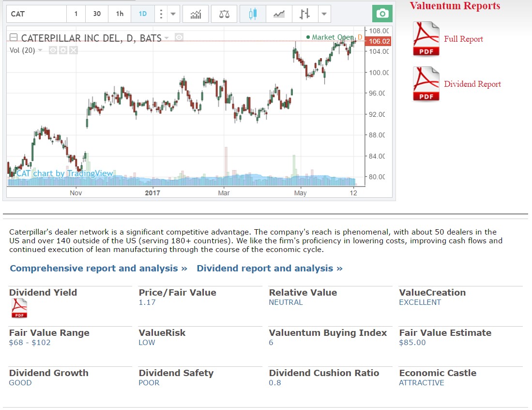Take a chart snapshot with camera button
Image resolution: width=532 pixels, height=410 pixels.
click(382, 14)
